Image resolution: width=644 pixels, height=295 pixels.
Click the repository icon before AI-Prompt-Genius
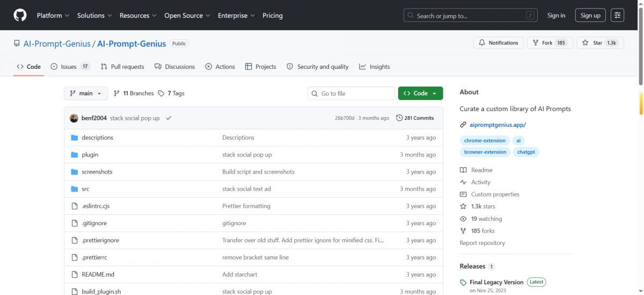pos(17,44)
